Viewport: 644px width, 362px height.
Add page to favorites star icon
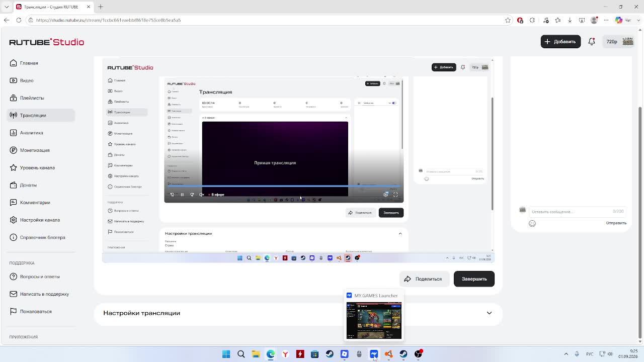pyautogui.click(x=508, y=20)
